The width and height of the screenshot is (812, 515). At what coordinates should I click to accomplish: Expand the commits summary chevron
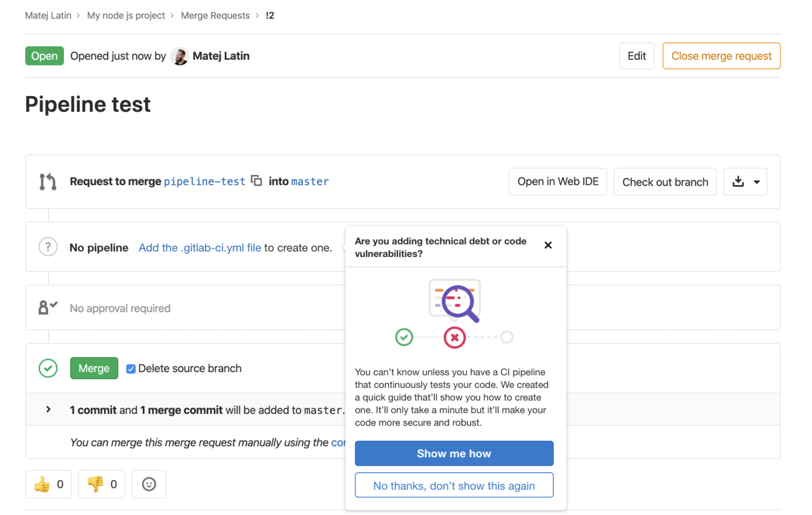[x=48, y=409]
